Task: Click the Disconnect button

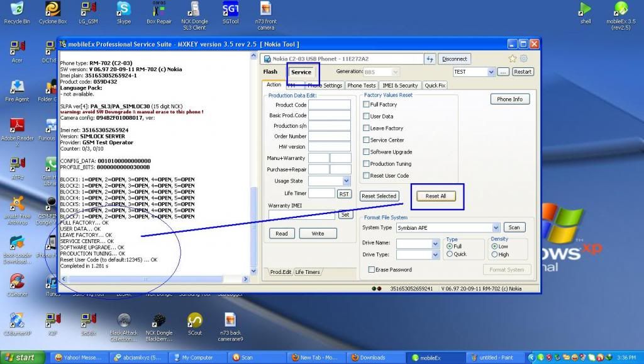Action: pos(454,59)
